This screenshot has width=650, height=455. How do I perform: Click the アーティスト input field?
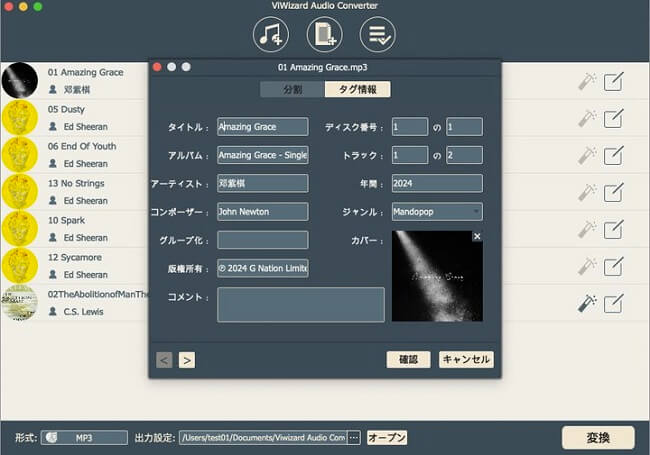[263, 183]
